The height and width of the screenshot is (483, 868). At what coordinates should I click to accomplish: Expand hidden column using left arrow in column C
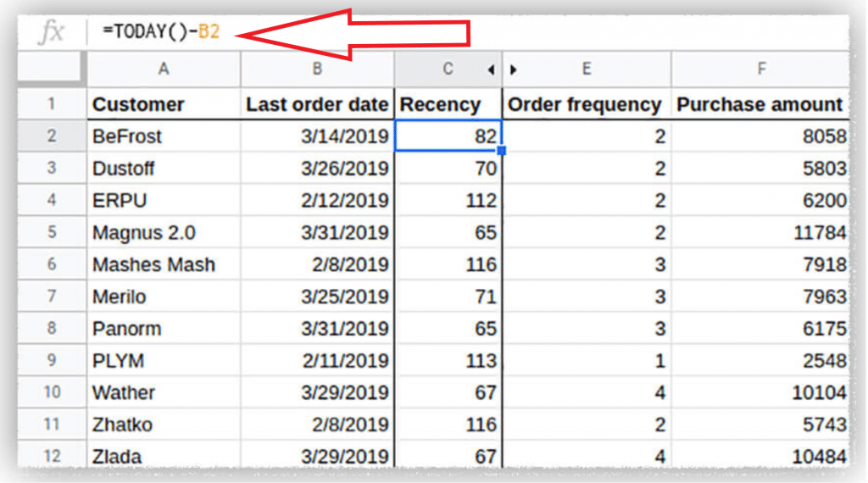pos(491,70)
